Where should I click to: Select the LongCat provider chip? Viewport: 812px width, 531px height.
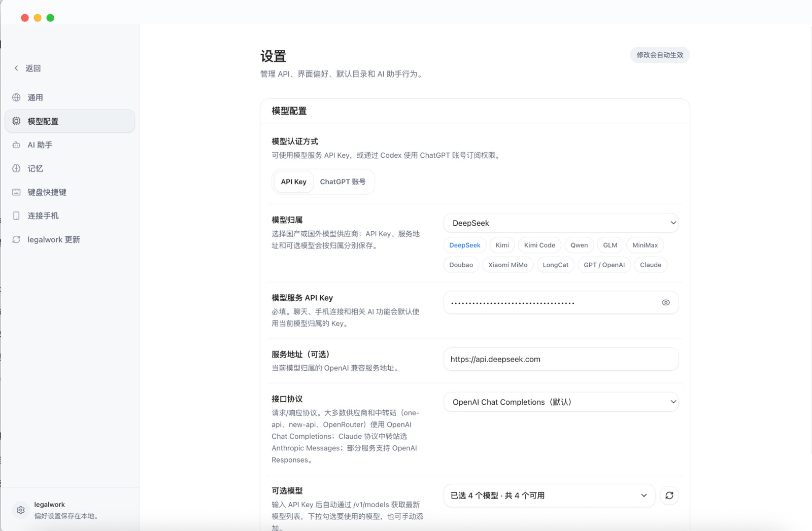[x=556, y=265]
